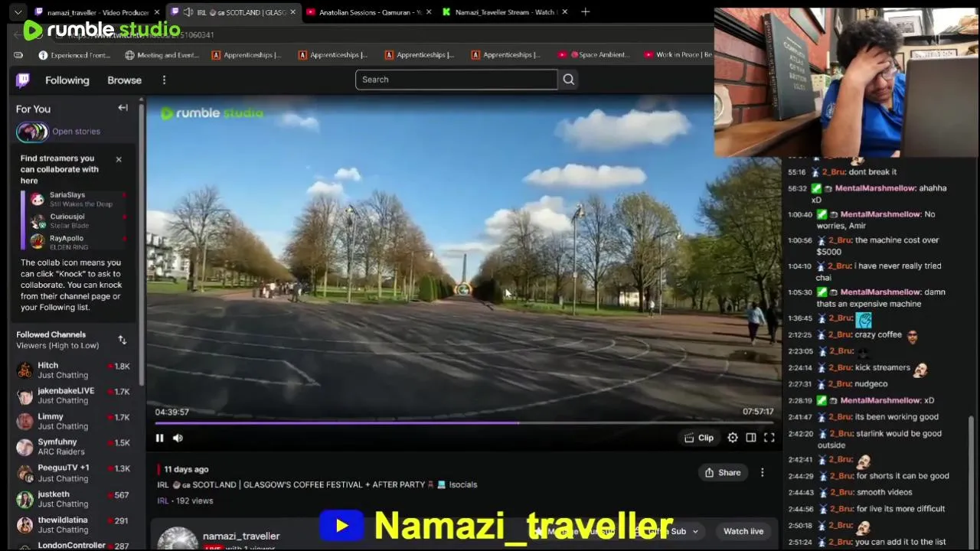Toggle theatre mode icon

[751, 438]
